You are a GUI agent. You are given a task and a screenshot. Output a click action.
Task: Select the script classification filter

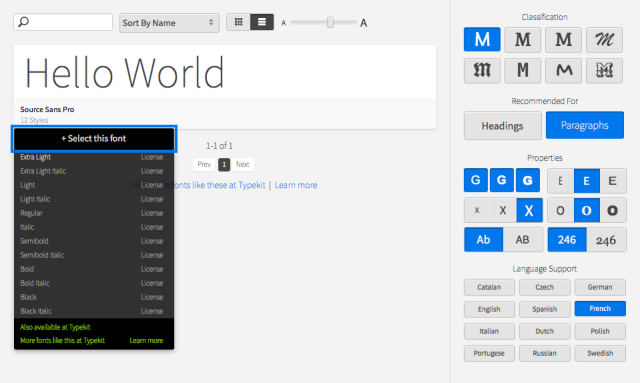point(604,40)
